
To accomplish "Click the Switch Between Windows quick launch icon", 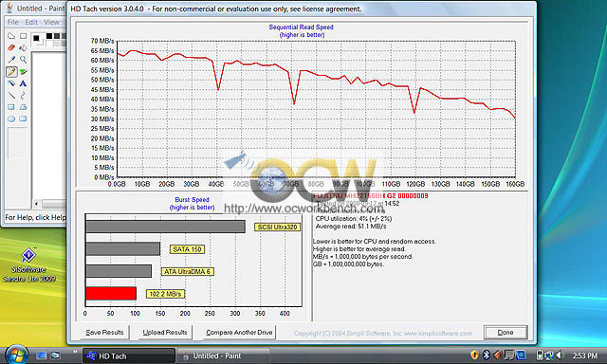I will click(55, 355).
